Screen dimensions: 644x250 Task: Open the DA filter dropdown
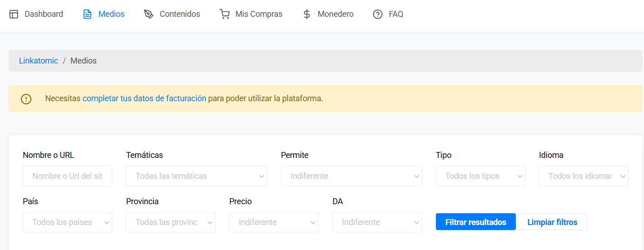(x=377, y=222)
